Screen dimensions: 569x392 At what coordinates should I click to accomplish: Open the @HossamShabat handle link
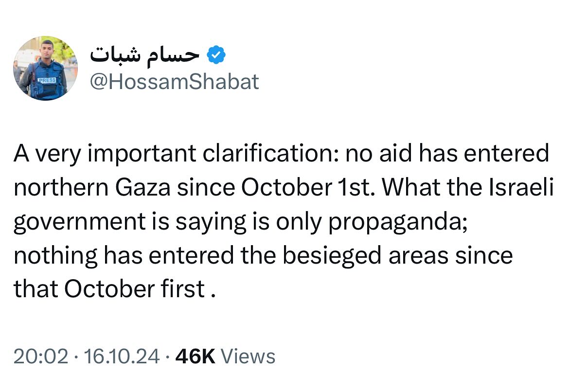174,82
